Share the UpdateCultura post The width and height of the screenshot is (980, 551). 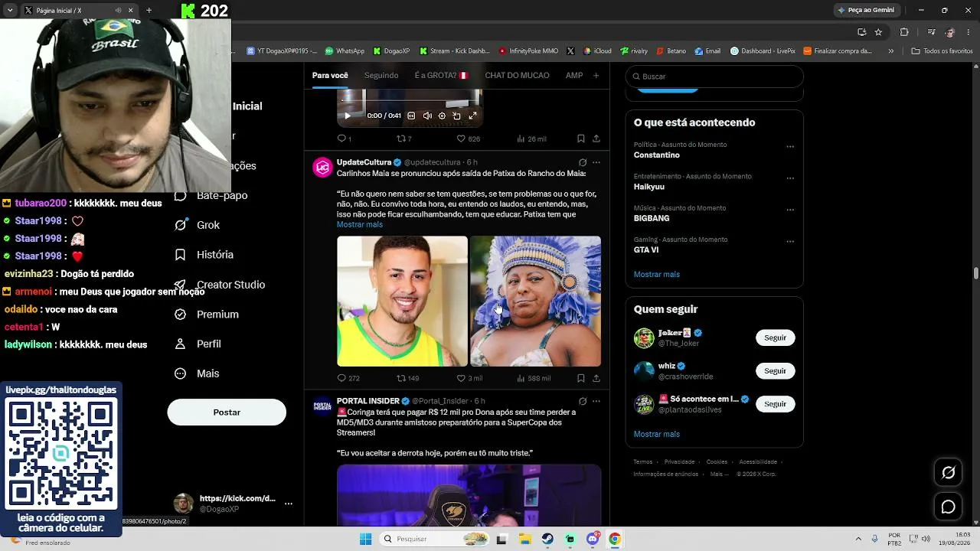(596, 378)
